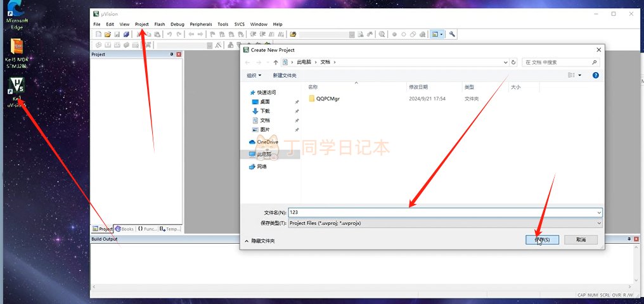Select the QQPCMgr folder
The image size is (644, 304).
coord(327,99)
